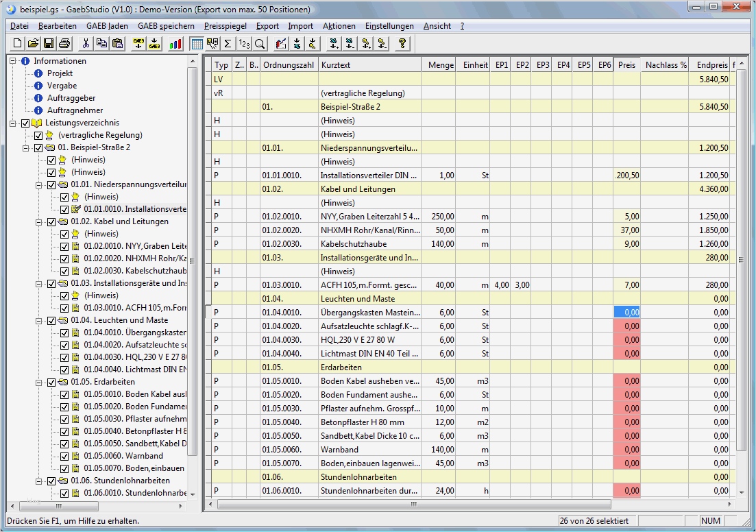
Task: Uncheck 01.05. Erdarbeiten in the tree
Action: (51, 382)
